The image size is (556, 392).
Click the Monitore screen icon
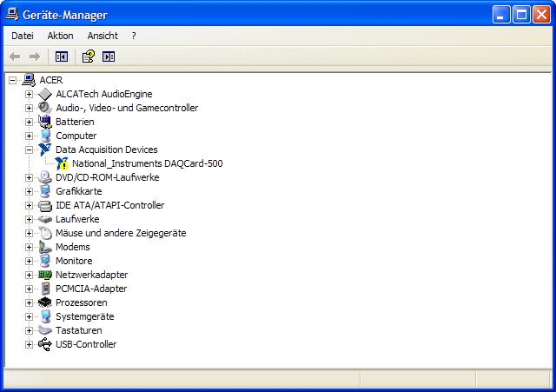click(45, 261)
